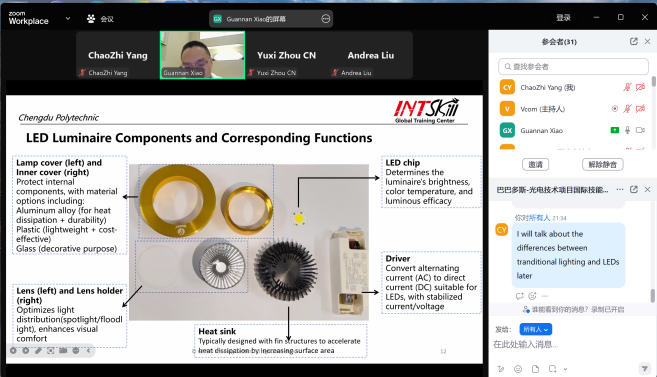Image resolution: width=657 pixels, height=377 pixels.
Task: Send the chat message with arrow icon
Action: click(644, 369)
